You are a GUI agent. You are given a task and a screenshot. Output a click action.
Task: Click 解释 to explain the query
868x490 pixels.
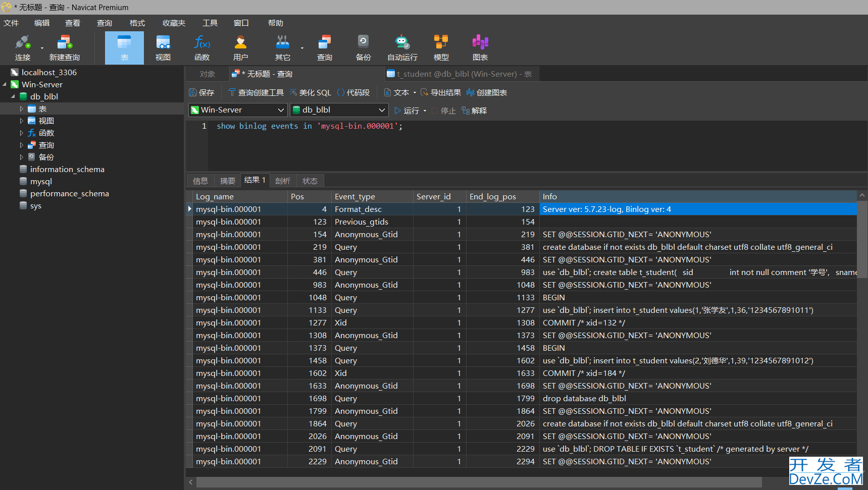[474, 111]
